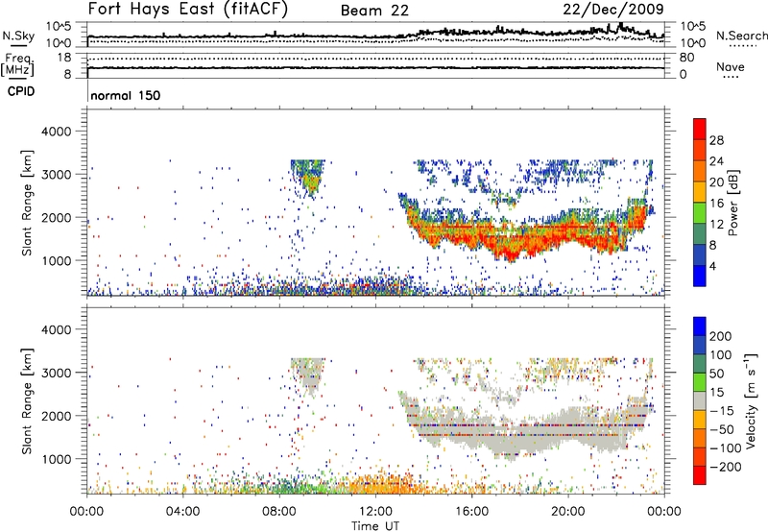Click the date '22/Dec/2009'
Image resolution: width=768 pixels, height=532 pixels.
pos(613,10)
